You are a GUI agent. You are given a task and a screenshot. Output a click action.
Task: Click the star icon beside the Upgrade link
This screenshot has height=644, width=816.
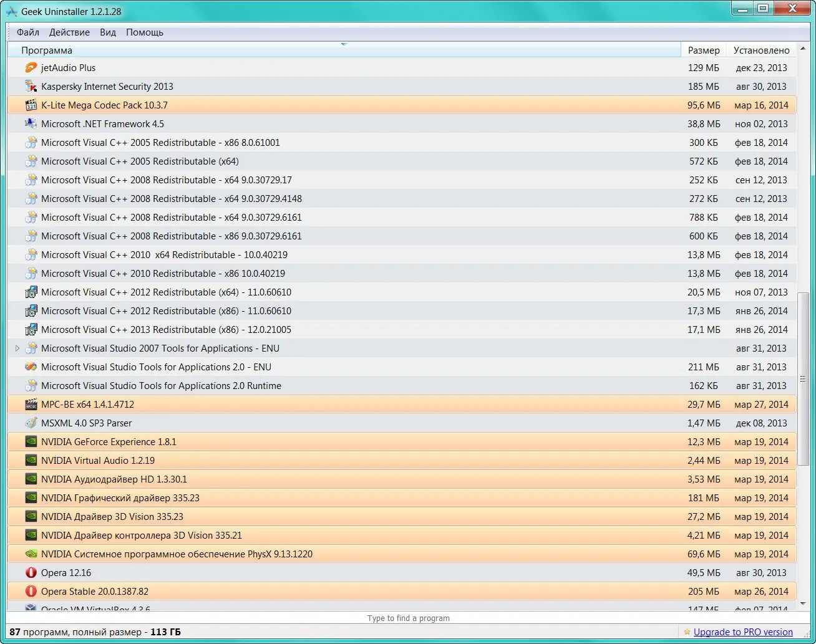point(687,632)
